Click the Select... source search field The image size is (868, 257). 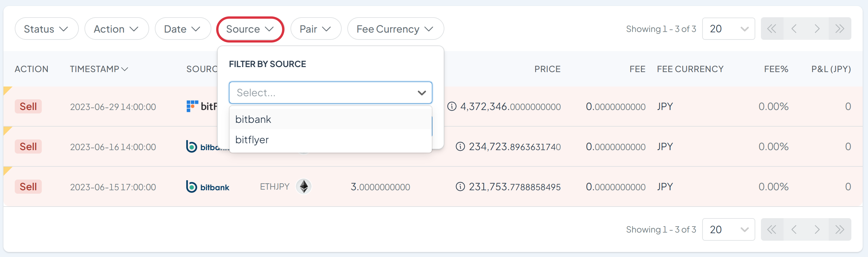pyautogui.click(x=323, y=92)
